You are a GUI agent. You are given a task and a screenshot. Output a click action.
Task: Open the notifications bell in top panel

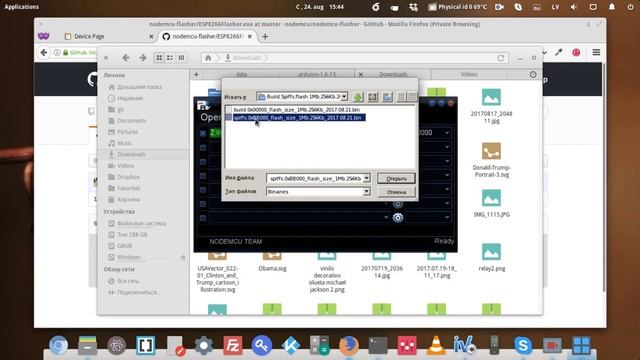tap(611, 7)
